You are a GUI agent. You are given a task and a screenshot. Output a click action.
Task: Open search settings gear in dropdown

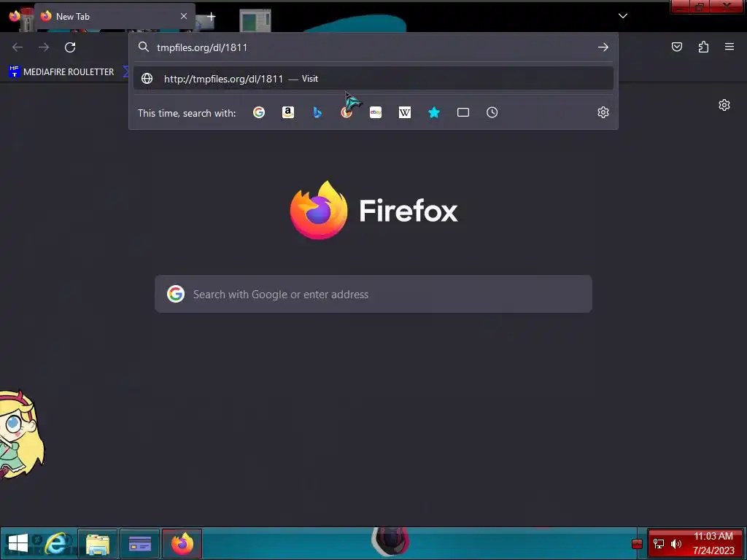point(603,112)
